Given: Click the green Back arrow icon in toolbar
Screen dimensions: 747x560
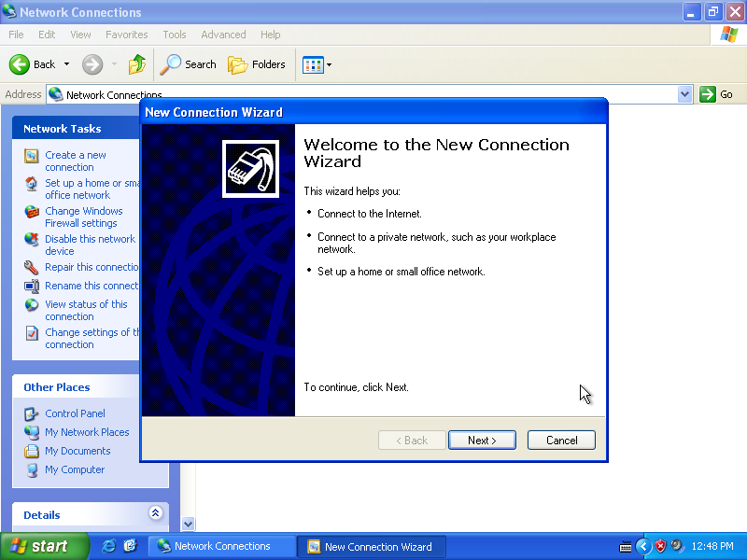Looking at the screenshot, I should (x=20, y=64).
